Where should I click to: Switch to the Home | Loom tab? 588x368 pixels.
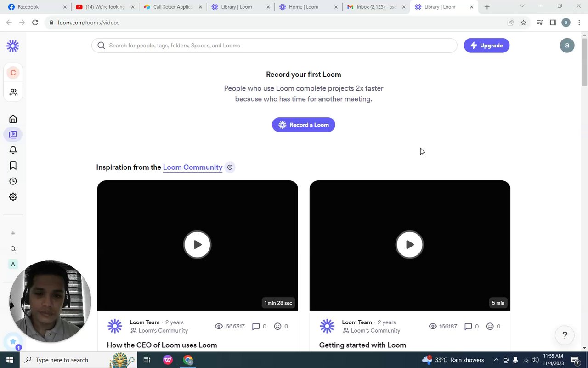[x=308, y=7]
